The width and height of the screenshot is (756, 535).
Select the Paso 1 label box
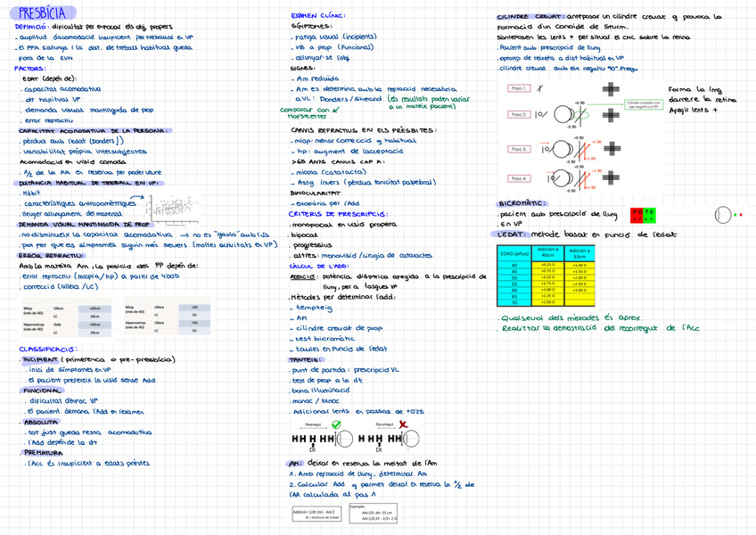517,89
